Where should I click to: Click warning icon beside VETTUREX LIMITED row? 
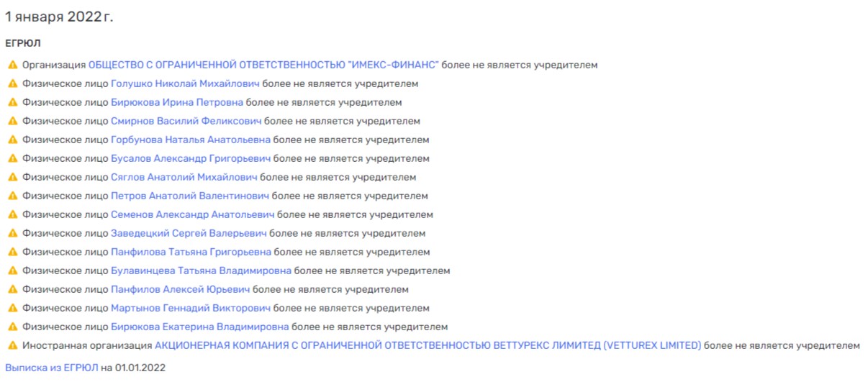pos(12,345)
